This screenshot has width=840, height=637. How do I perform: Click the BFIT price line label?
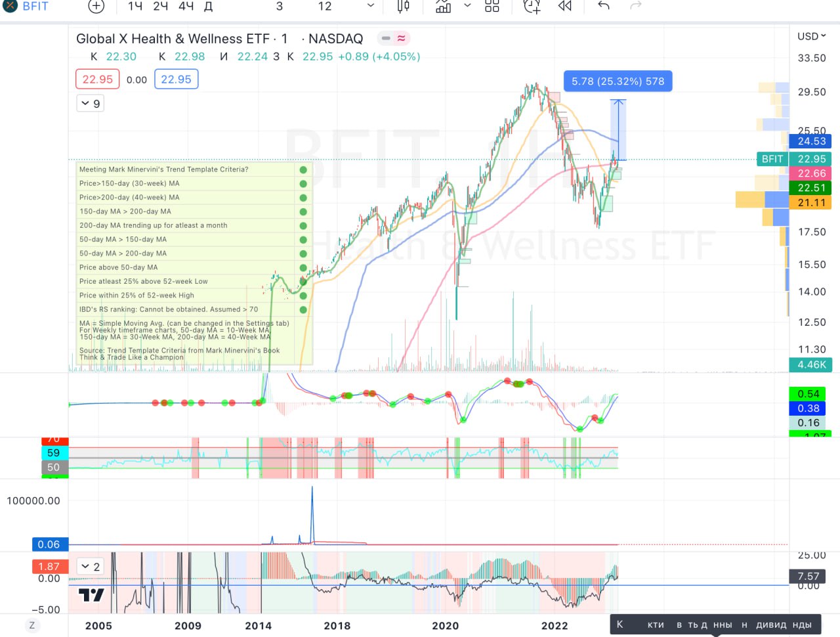pos(772,159)
